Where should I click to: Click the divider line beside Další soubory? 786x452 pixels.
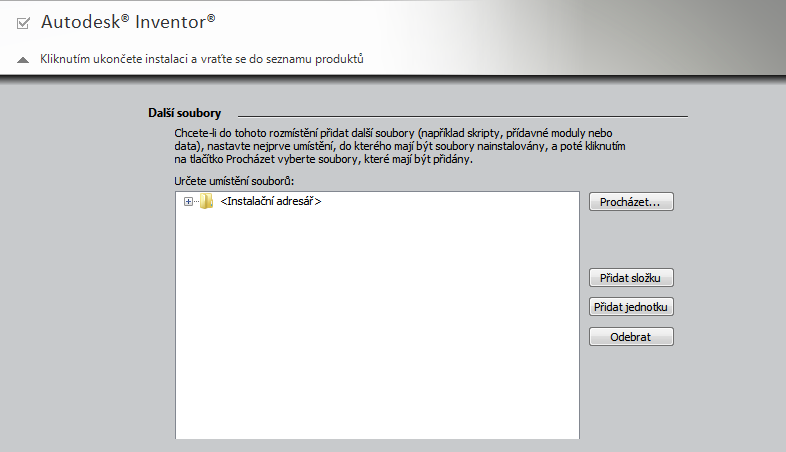click(460, 117)
